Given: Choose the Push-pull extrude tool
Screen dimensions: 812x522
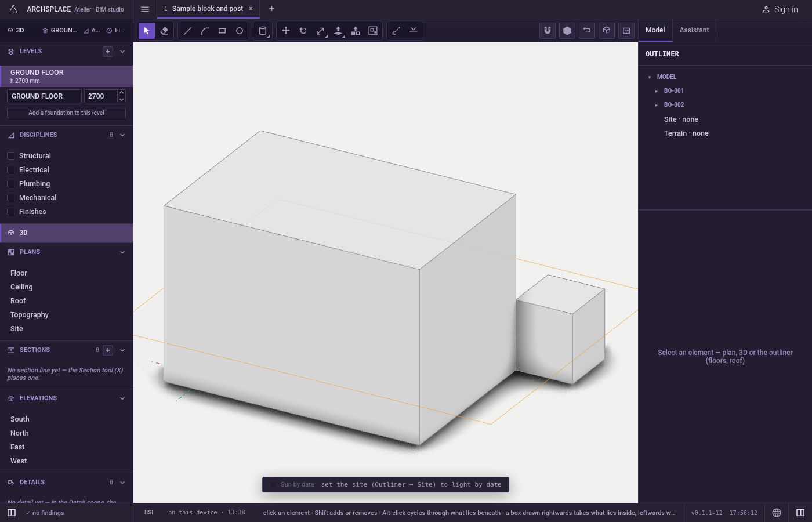Looking at the screenshot, I should [x=338, y=31].
